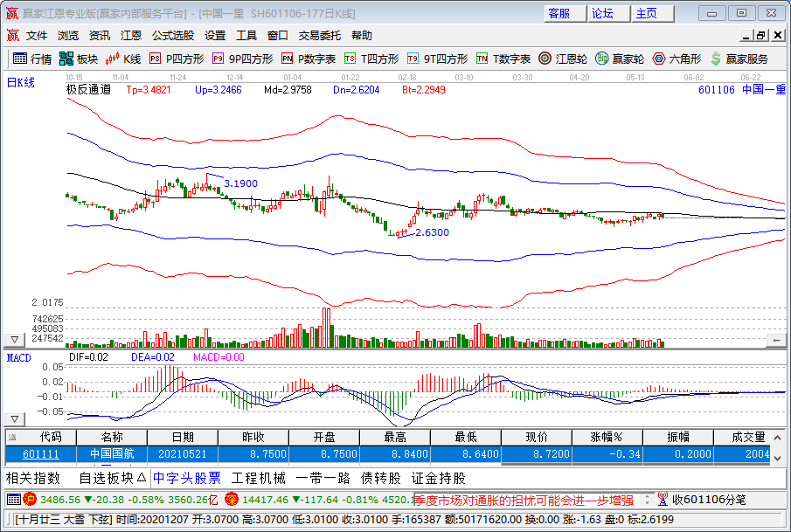Click the MACD indicator label
Screen dimensions: 791x532
[x=18, y=357]
